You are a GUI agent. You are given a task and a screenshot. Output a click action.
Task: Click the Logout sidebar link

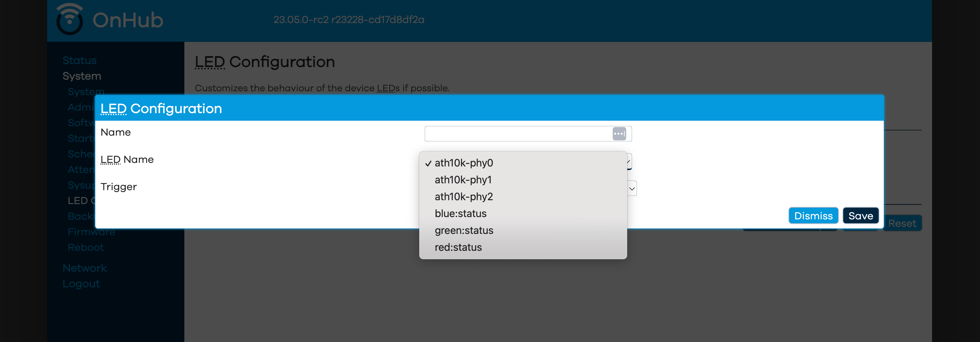(x=81, y=284)
